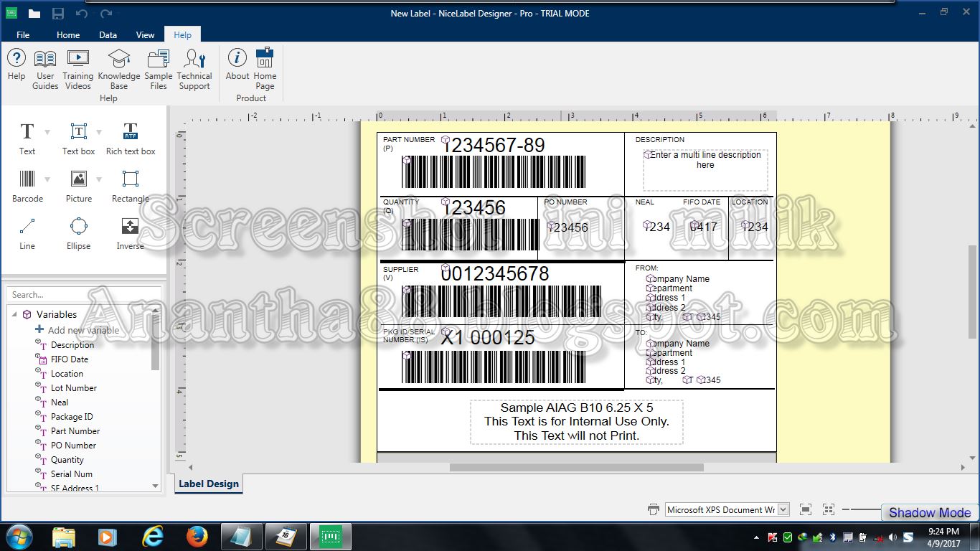Screen dimensions: 980x551
Task: Select the 'Sample AIAG B10 6.25 X 5' text
Action: [x=577, y=408]
